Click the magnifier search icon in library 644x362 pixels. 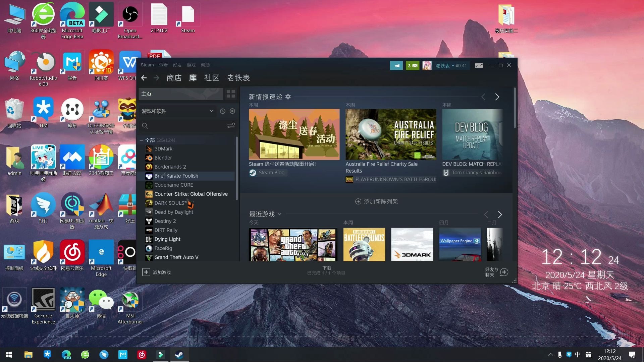(145, 126)
